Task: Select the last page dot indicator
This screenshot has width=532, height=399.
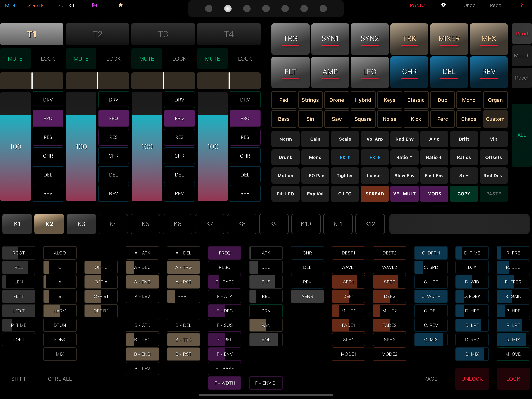Action: pos(323,9)
